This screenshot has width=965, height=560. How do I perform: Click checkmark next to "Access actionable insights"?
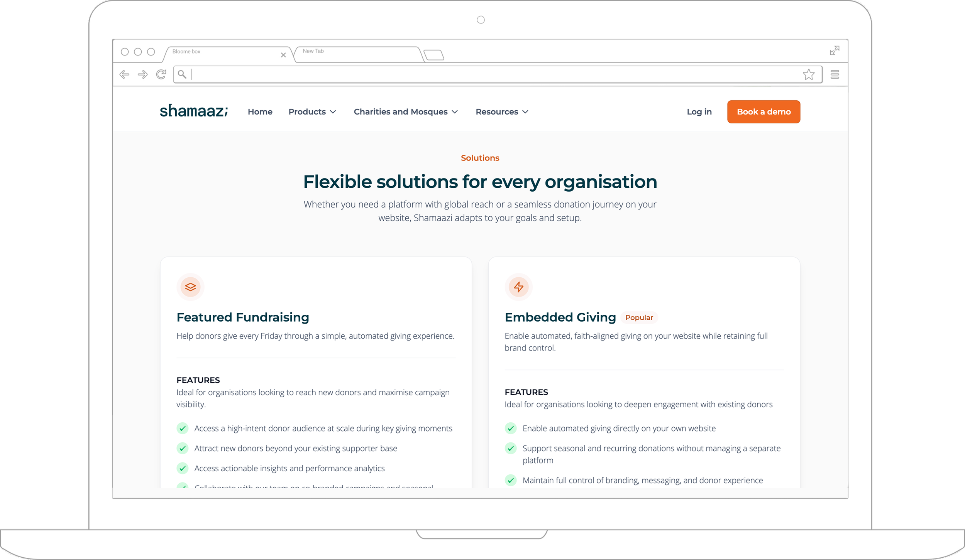182,468
